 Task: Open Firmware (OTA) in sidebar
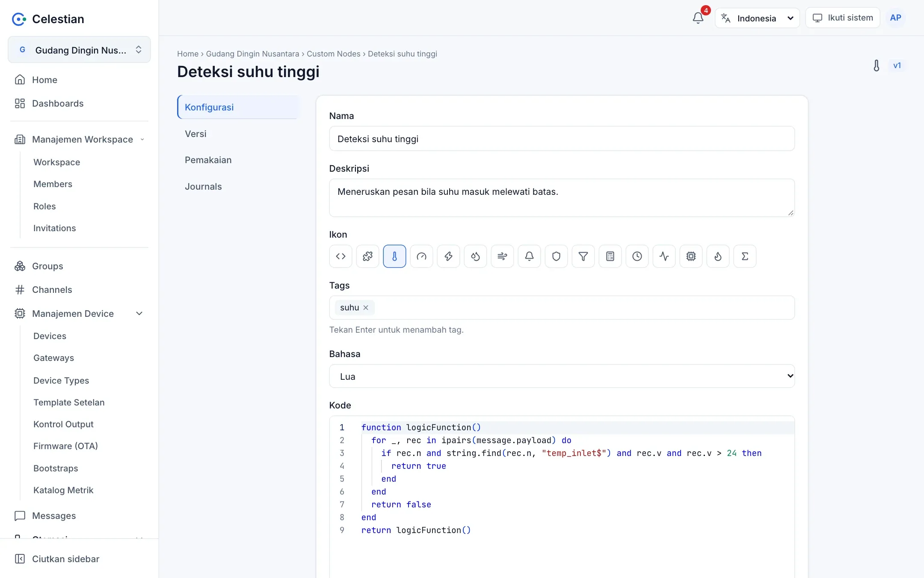coord(65,446)
